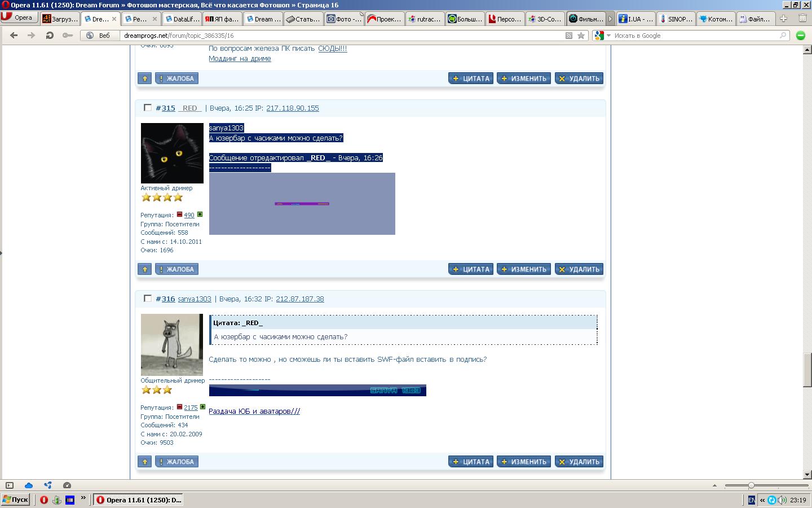Click ЖАЛОБА in post #315
Image resolution: width=812 pixels, height=508 pixels.
point(176,269)
